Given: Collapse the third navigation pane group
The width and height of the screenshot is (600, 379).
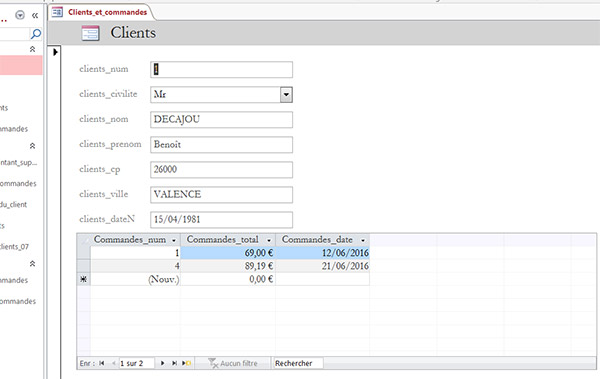Looking at the screenshot, I should pos(33,264).
